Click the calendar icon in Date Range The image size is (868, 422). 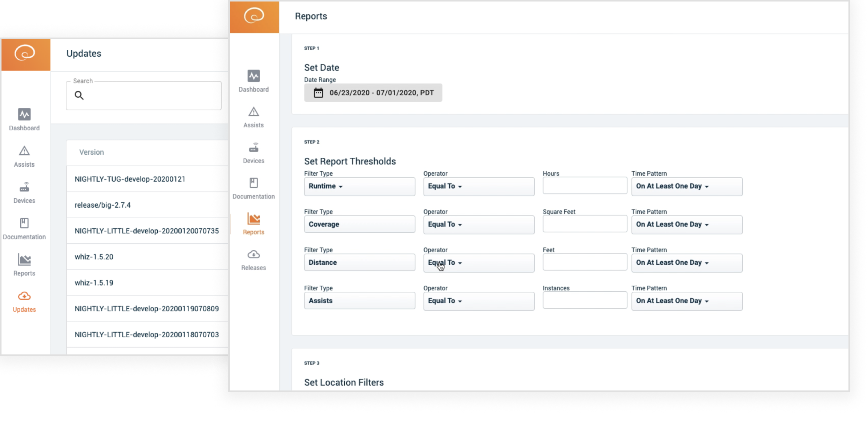click(318, 93)
